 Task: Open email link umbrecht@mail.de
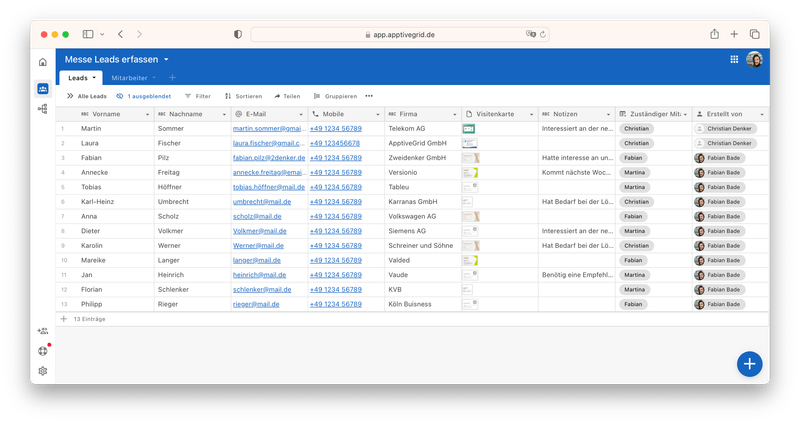coord(262,202)
